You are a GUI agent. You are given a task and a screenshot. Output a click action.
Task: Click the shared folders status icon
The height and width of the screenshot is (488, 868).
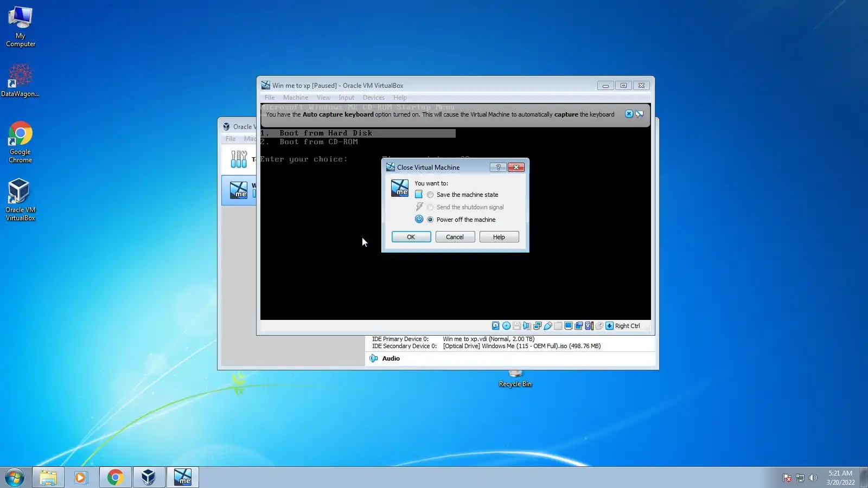tap(558, 326)
